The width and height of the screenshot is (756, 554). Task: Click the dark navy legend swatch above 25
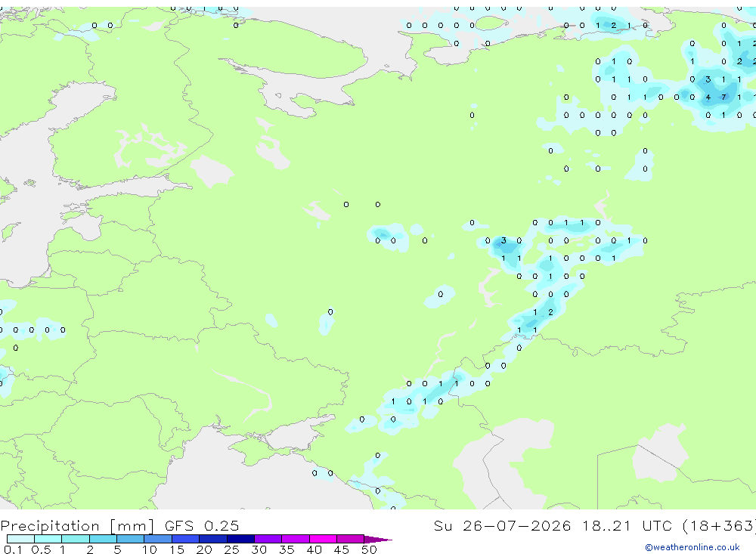point(240,539)
